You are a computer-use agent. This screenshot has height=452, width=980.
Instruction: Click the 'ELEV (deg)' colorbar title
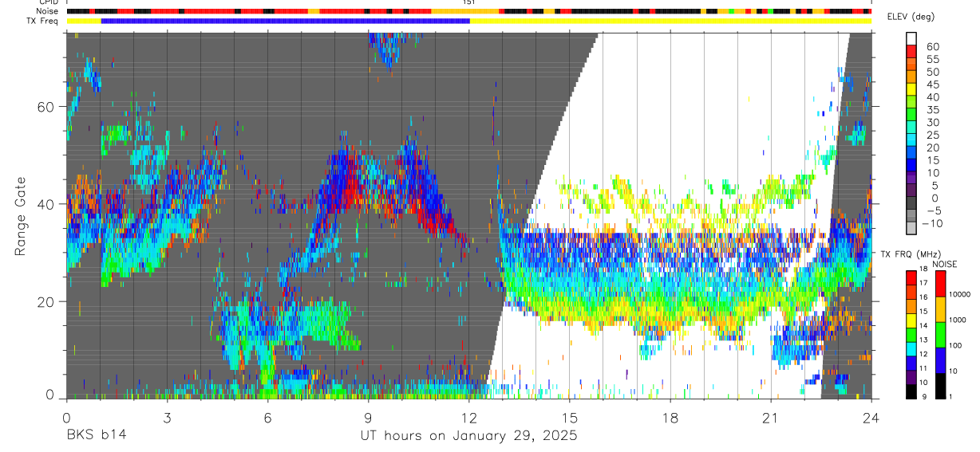(910, 17)
